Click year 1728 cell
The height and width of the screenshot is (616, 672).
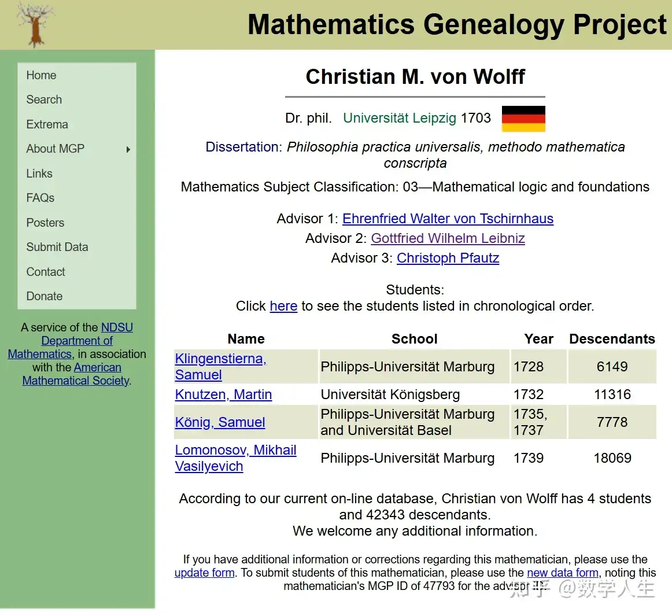click(539, 367)
